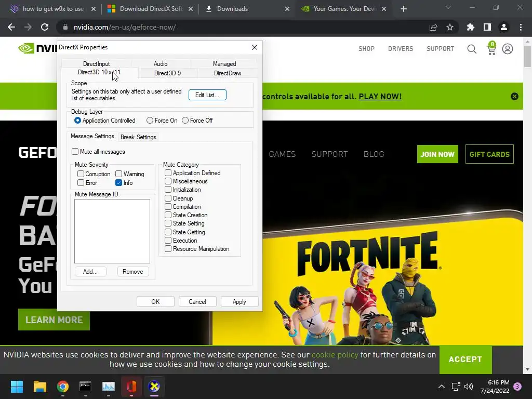Check the Warning severity box

click(119, 174)
